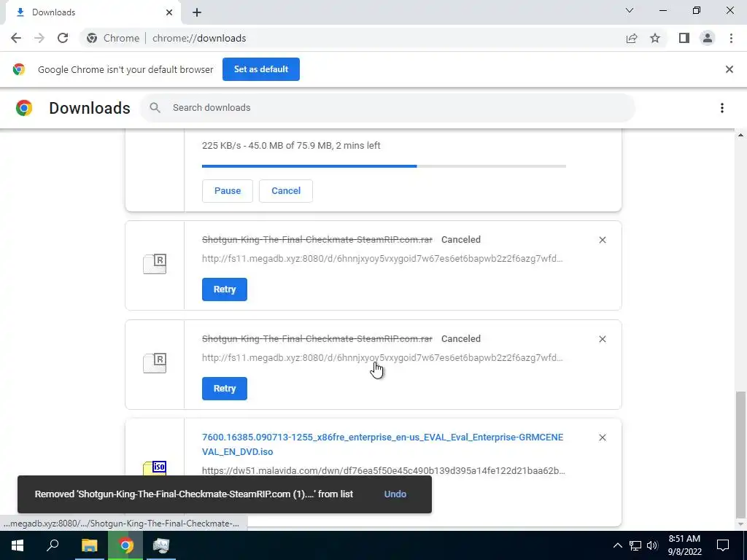
Task: Open the network tray icon
Action: pyautogui.click(x=635, y=545)
